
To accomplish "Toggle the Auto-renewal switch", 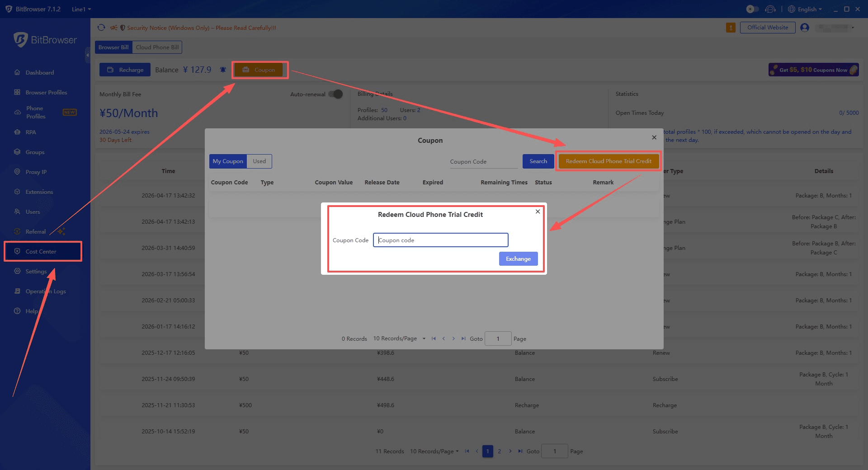I will [335, 94].
